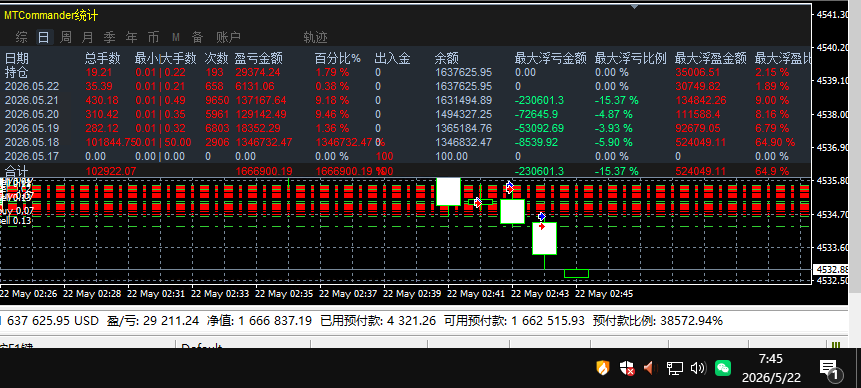861x388 pixels.
Task: Click the profit value 137167.64
Action: 261,100
